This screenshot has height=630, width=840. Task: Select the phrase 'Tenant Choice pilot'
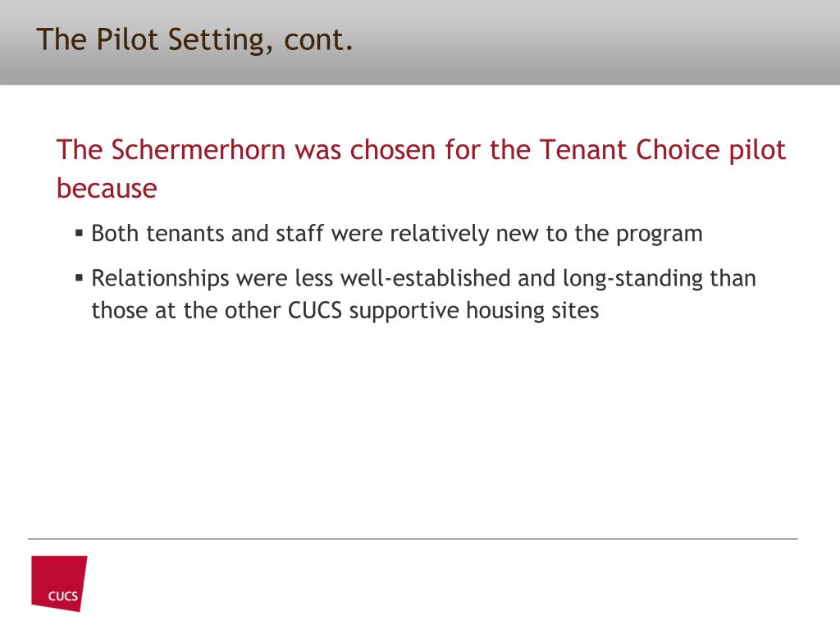(663, 149)
